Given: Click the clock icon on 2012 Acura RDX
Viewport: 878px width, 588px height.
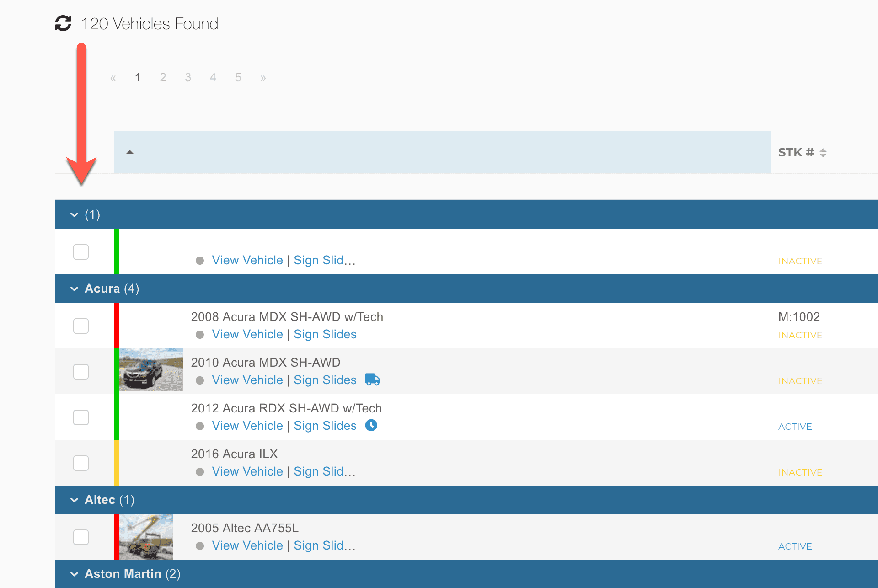Looking at the screenshot, I should tap(371, 425).
